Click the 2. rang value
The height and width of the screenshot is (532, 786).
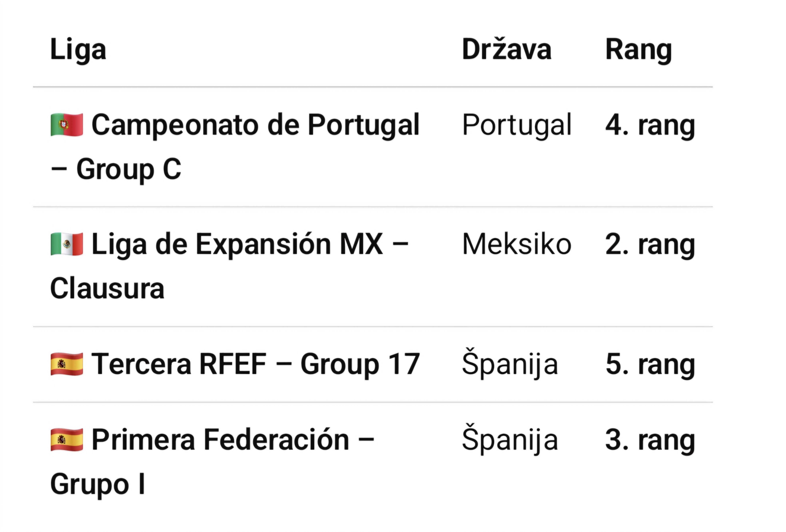[650, 245]
